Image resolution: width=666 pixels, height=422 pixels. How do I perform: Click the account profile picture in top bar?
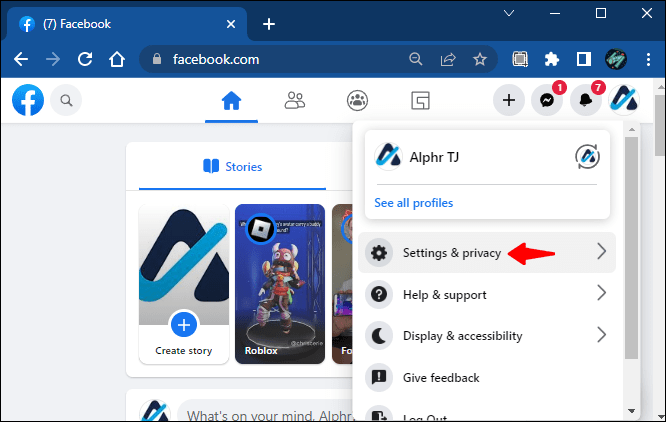[624, 101]
